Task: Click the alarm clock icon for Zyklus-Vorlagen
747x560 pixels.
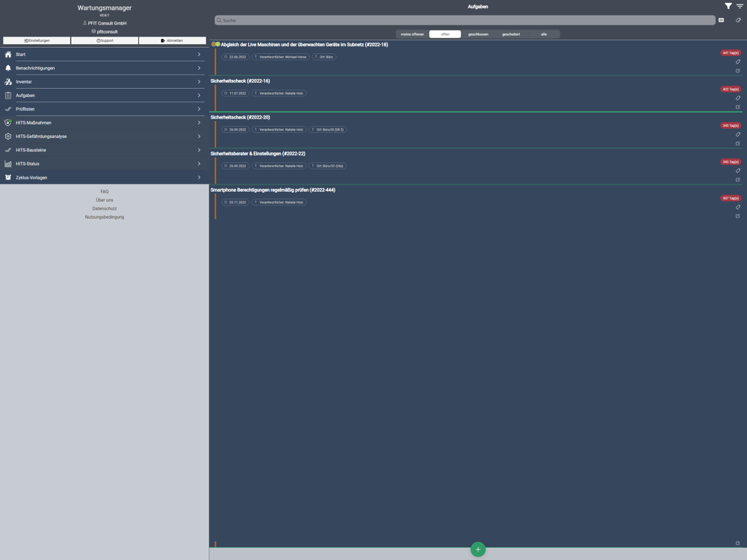Action: pos(8,177)
